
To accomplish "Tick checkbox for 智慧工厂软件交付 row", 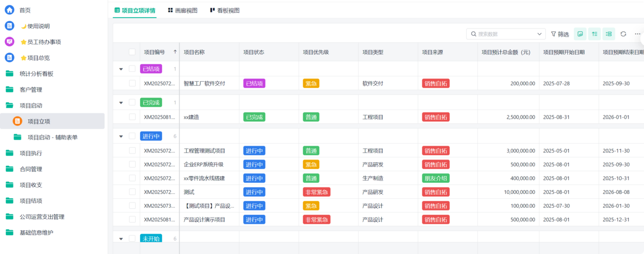I will (x=132, y=83).
